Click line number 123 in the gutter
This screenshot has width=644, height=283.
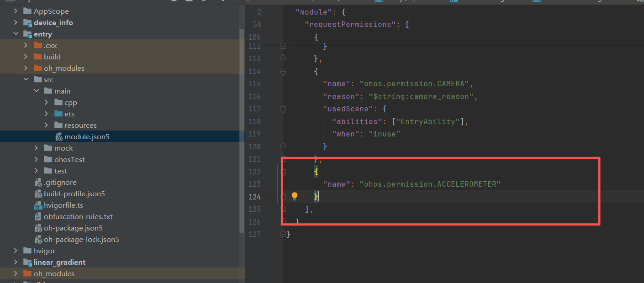pyautogui.click(x=254, y=184)
